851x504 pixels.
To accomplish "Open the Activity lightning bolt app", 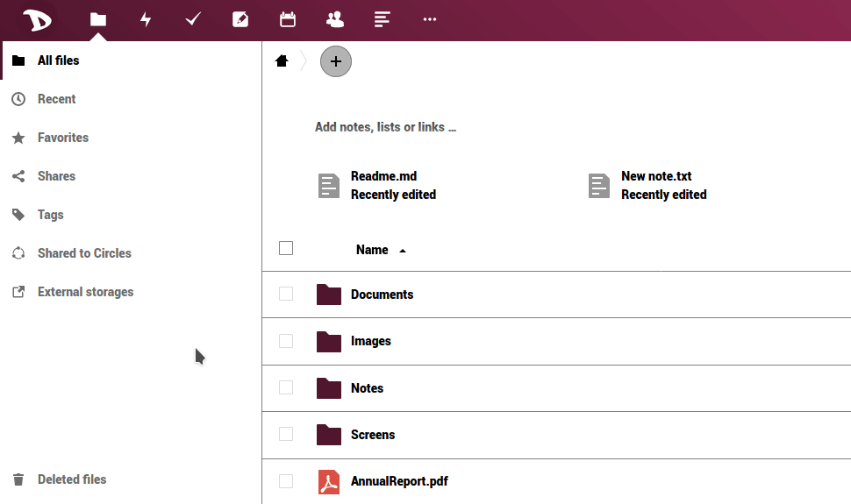I will [x=146, y=19].
